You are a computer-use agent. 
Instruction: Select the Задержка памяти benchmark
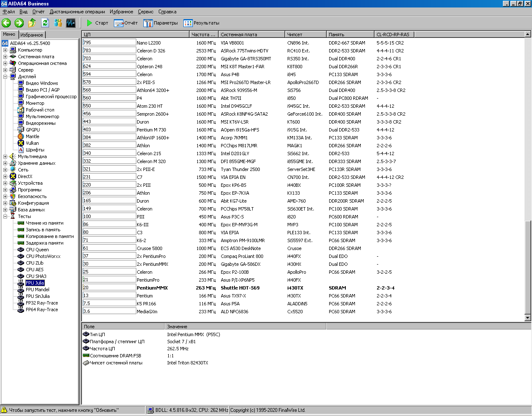[44, 243]
